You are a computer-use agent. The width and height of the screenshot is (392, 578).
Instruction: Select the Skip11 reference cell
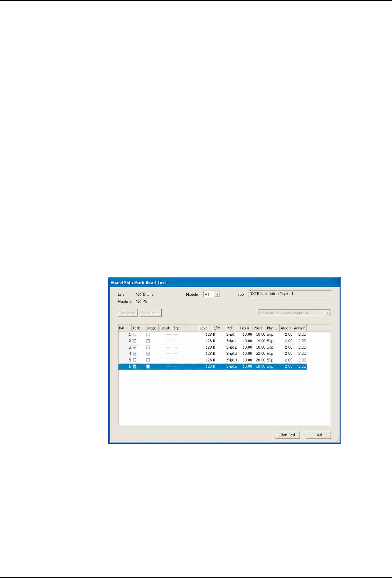point(232,341)
